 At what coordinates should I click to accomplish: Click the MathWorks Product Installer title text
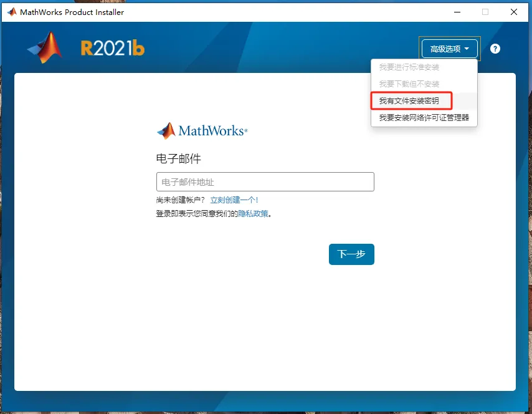(x=72, y=12)
